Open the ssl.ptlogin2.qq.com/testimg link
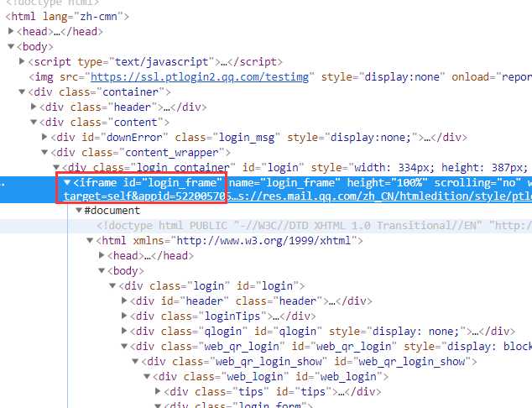Image resolution: width=532 pixels, height=408 pixels. point(200,77)
